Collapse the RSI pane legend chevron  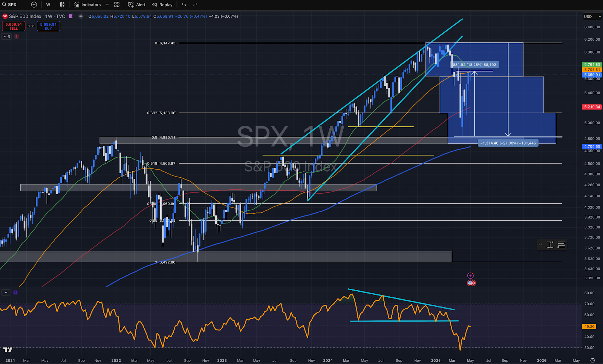[6, 292]
